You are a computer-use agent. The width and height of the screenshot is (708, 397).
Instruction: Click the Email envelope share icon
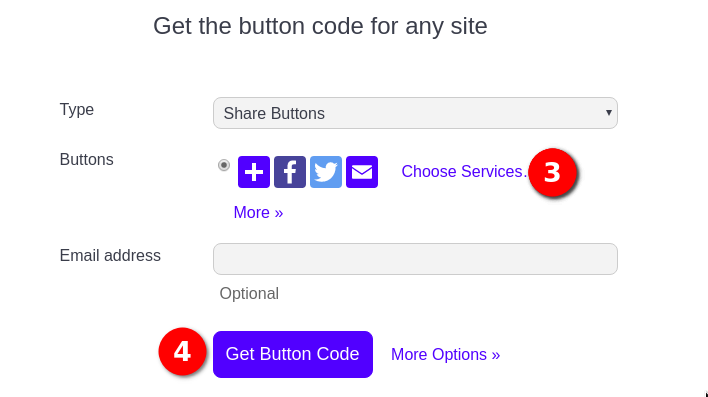pos(362,172)
